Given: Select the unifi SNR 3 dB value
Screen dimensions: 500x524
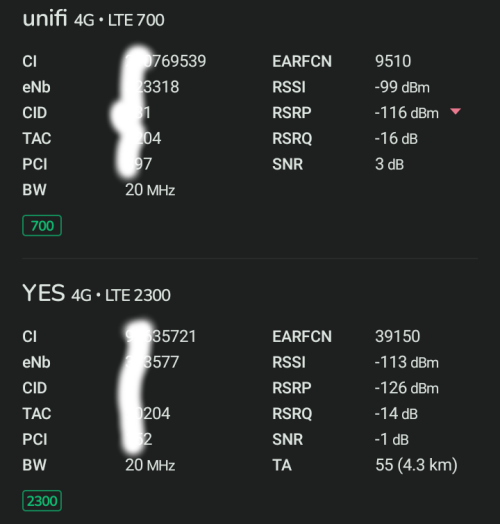Looking at the screenshot, I should [x=389, y=164].
